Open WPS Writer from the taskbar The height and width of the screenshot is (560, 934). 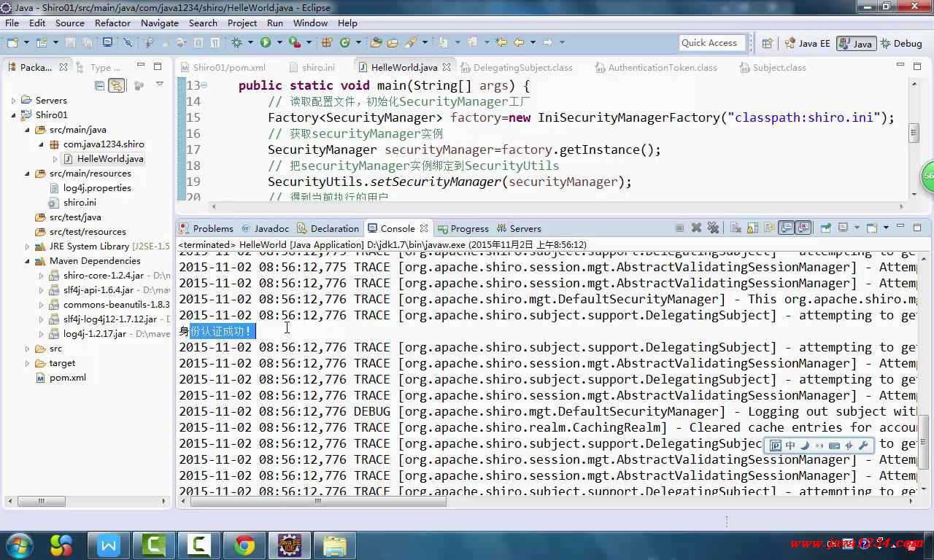click(109, 545)
